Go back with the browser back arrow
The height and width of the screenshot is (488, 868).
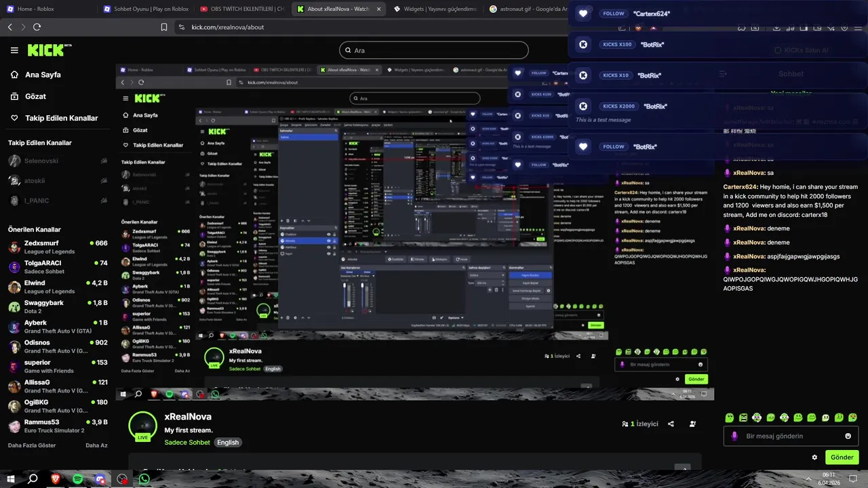[10, 27]
